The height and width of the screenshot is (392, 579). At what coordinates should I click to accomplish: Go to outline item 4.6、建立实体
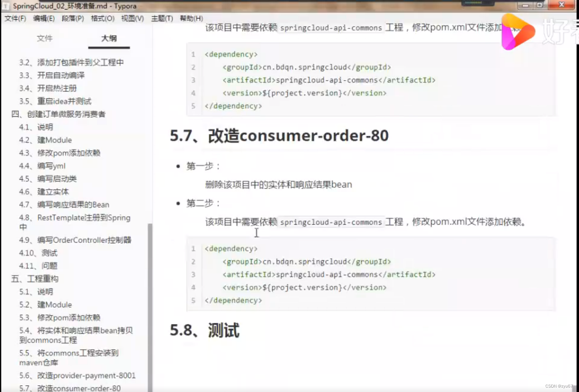click(44, 192)
